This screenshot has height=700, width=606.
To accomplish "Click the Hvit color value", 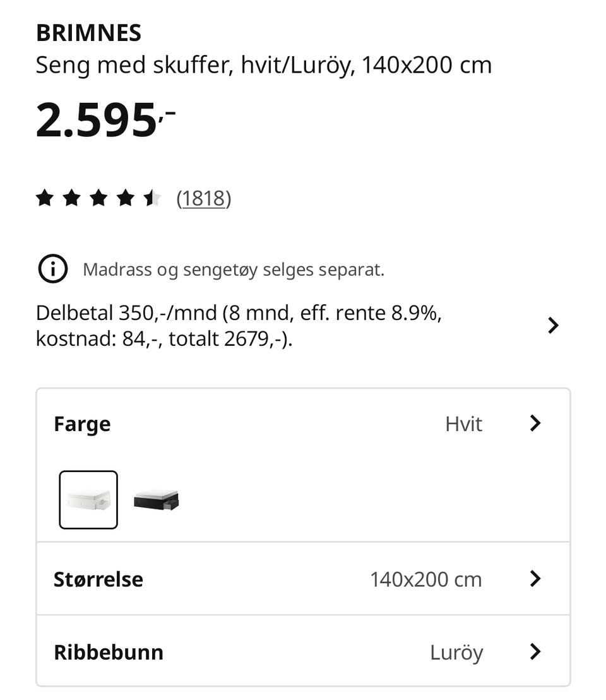I will 463,424.
